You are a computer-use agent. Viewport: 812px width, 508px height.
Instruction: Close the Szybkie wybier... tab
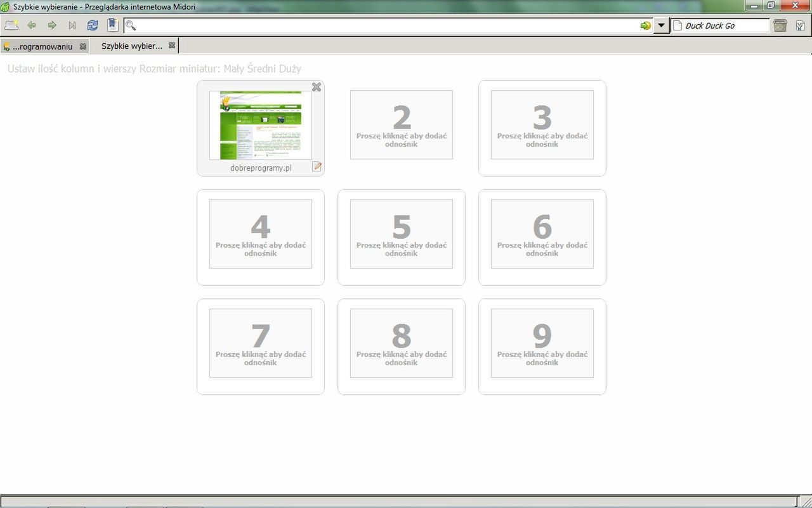pos(172,46)
